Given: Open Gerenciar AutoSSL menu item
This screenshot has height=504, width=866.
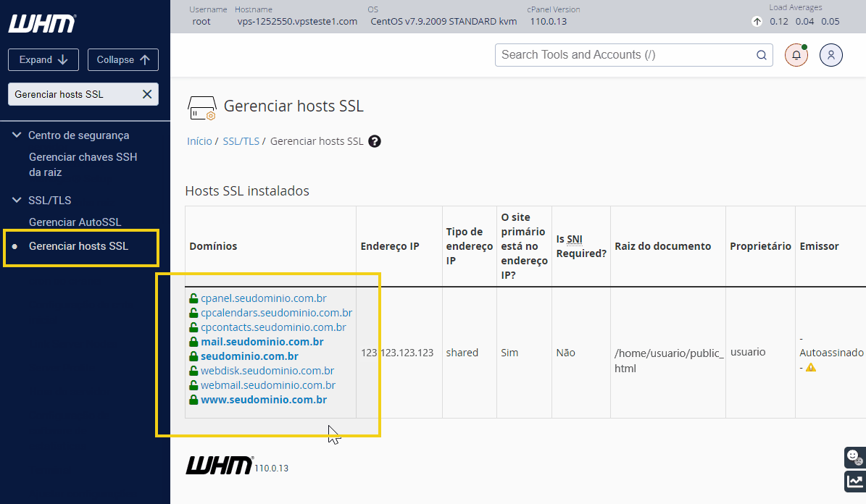Looking at the screenshot, I should [75, 222].
